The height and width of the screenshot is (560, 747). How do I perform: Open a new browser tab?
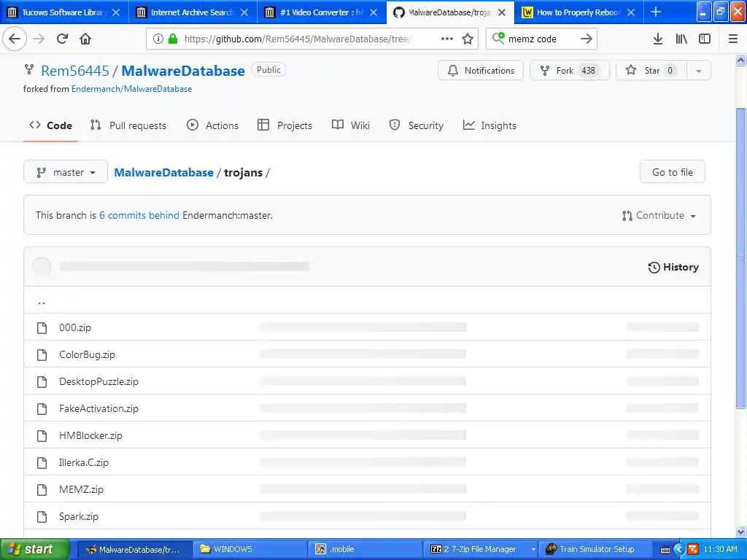pyautogui.click(x=656, y=12)
